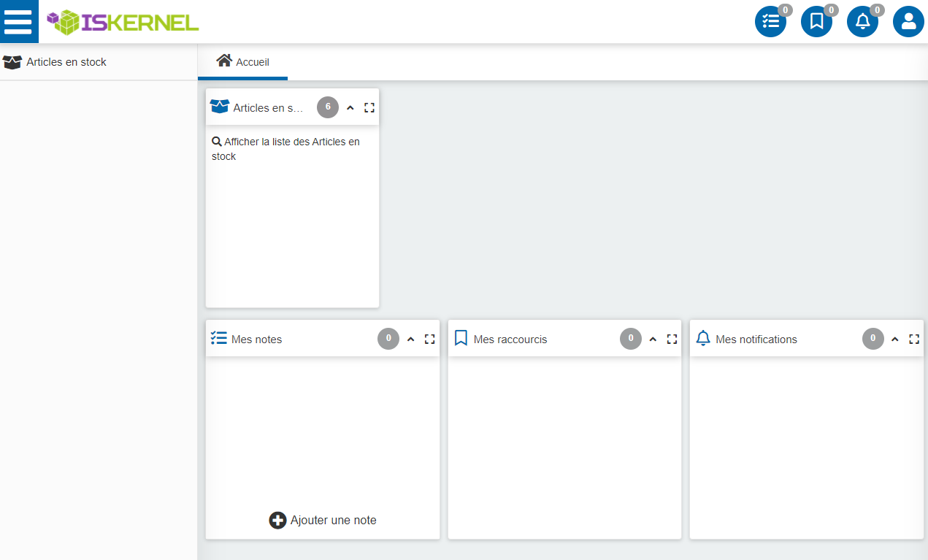The height and width of the screenshot is (560, 928).
Task: Expand Mes raccourcis widget to fullscreen
Action: (x=672, y=339)
